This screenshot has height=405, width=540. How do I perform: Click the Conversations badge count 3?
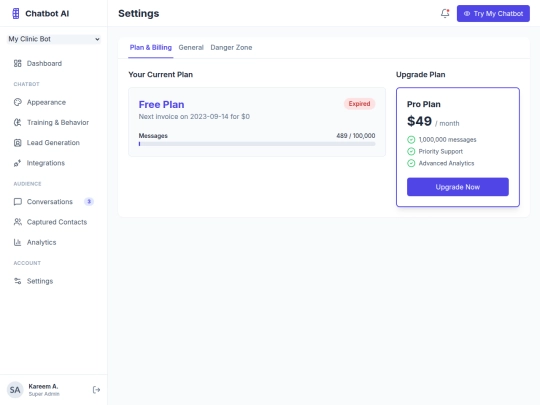click(89, 201)
